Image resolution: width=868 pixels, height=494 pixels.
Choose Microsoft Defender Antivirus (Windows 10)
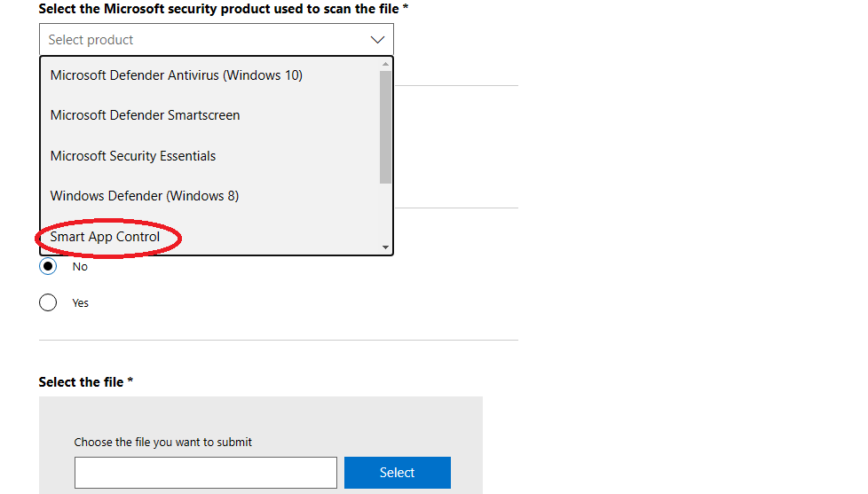(177, 75)
